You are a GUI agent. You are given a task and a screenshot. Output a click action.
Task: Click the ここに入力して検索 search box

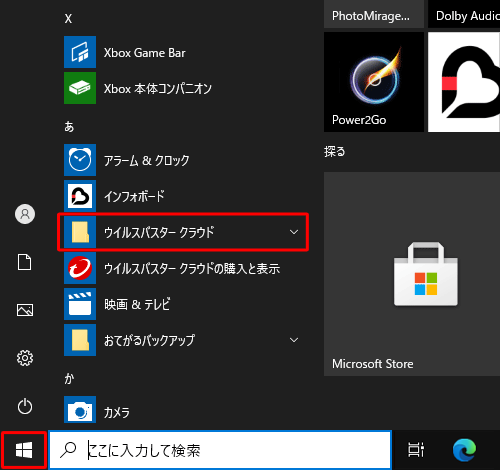[x=220, y=450]
